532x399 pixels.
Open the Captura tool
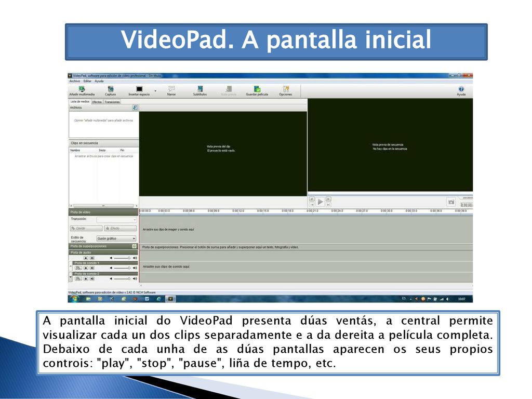point(110,90)
